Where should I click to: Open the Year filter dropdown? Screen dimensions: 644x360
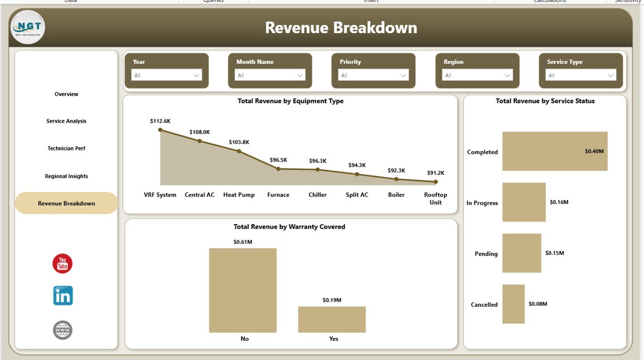196,75
